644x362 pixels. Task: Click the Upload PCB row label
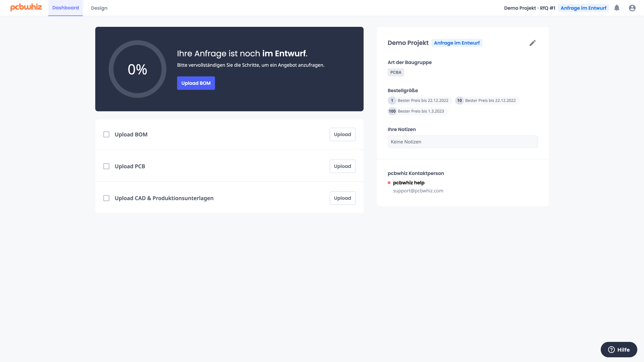[130, 166]
